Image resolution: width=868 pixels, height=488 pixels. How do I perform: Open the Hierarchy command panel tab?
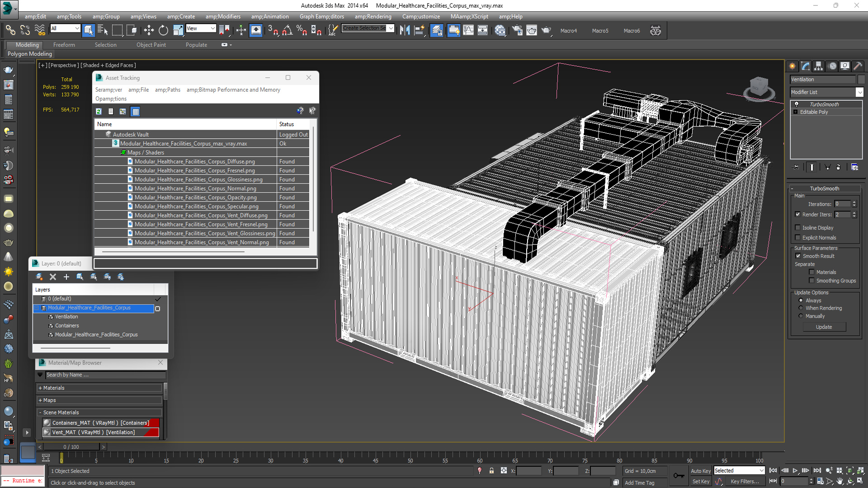(x=819, y=66)
